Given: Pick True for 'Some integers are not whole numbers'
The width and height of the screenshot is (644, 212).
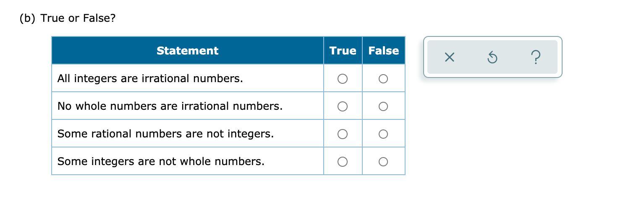Looking at the screenshot, I should click(343, 162).
